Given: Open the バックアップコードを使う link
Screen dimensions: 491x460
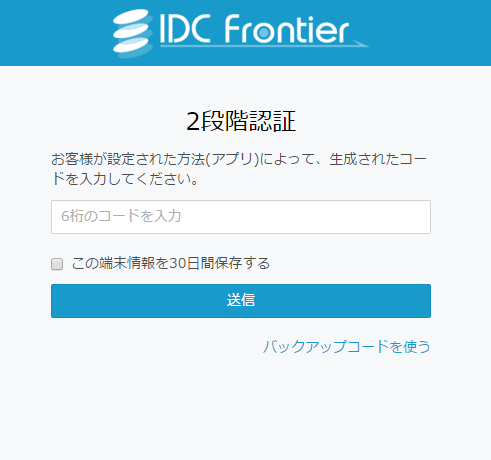Looking at the screenshot, I should 347,347.
